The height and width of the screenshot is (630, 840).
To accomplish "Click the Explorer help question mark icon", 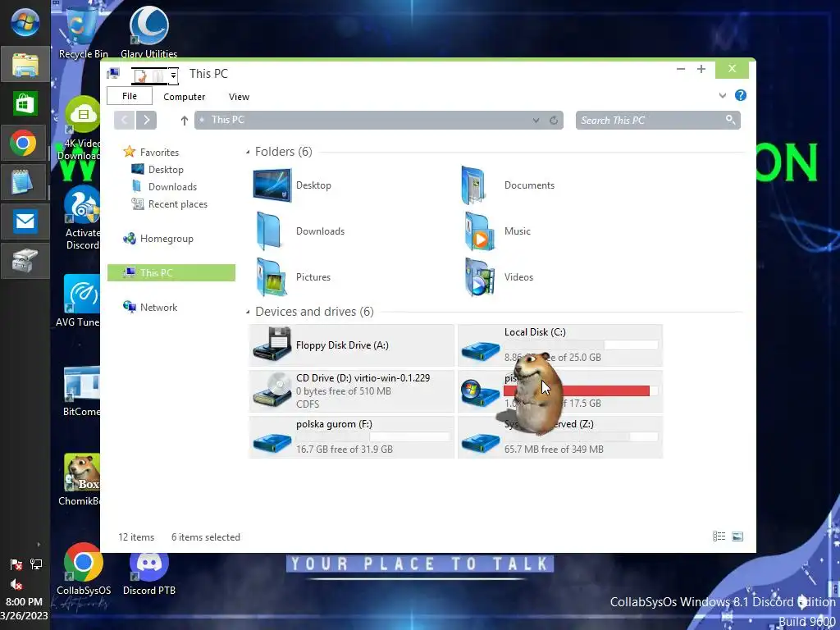I will click(x=741, y=95).
